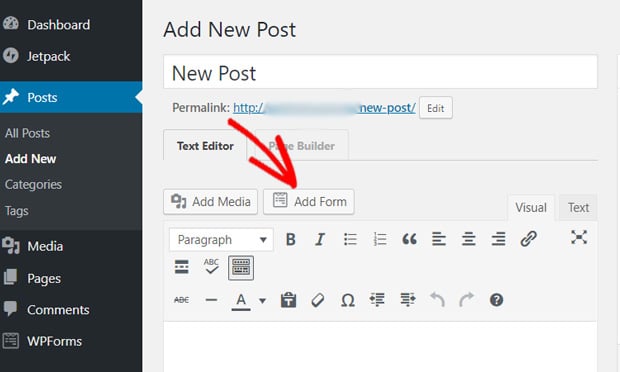Screen dimensions: 620x372
Task: Click the Add Media button
Action: [210, 202]
